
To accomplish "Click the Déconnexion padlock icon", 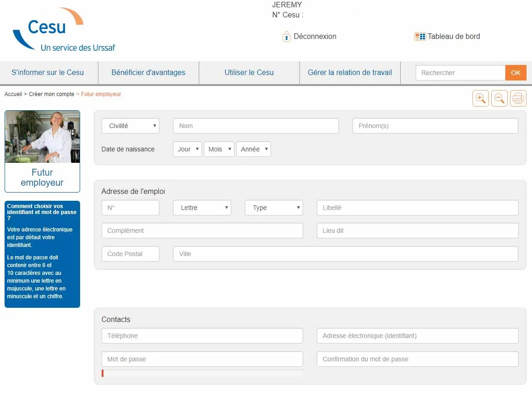I will coord(286,37).
